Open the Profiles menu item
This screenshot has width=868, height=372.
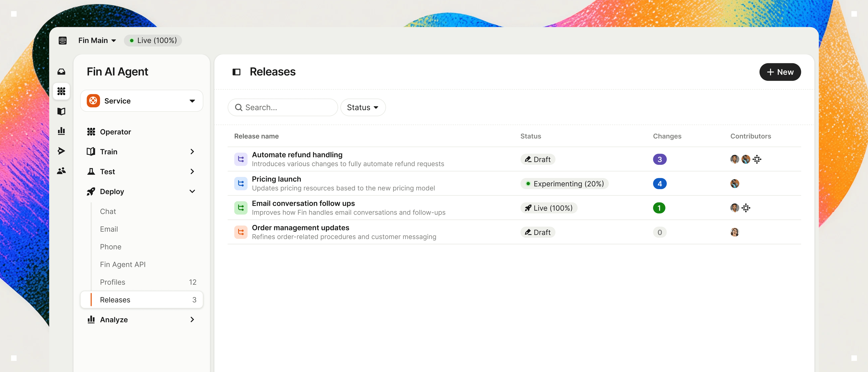click(x=142, y=282)
